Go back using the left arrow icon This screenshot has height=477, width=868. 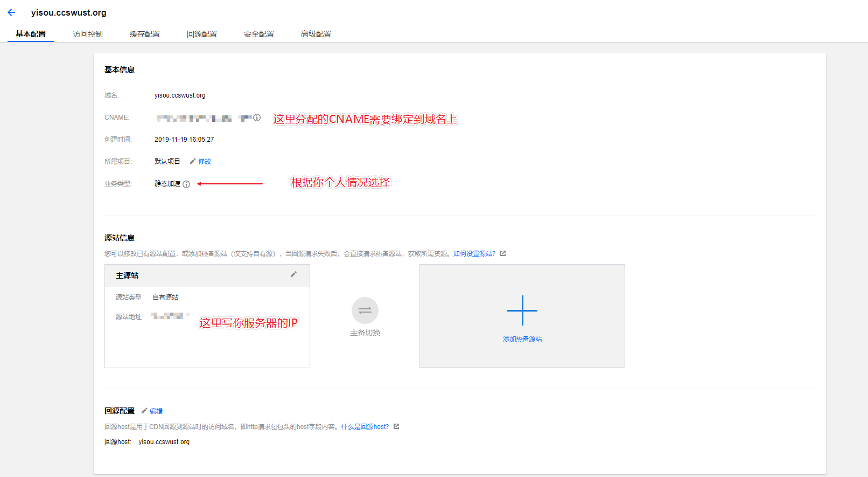pos(11,12)
